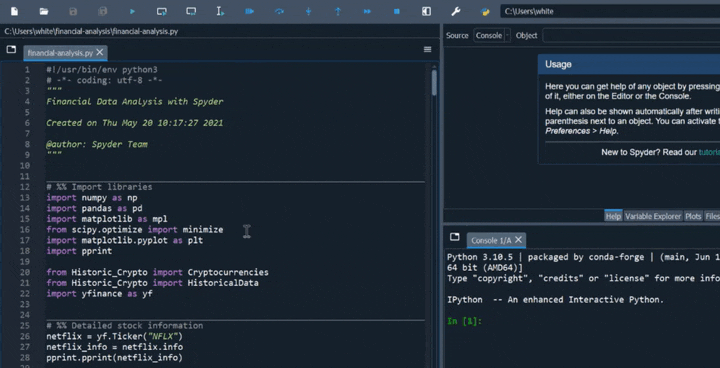Screen dimensions: 720x368
Task: Click the editor vertical scrollbar
Action: click(x=434, y=83)
